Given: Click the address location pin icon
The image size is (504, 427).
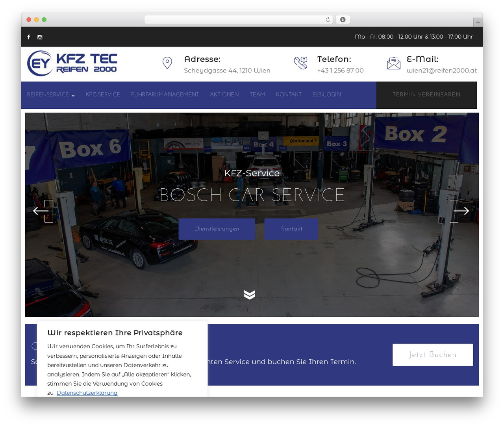Looking at the screenshot, I should pos(167,63).
